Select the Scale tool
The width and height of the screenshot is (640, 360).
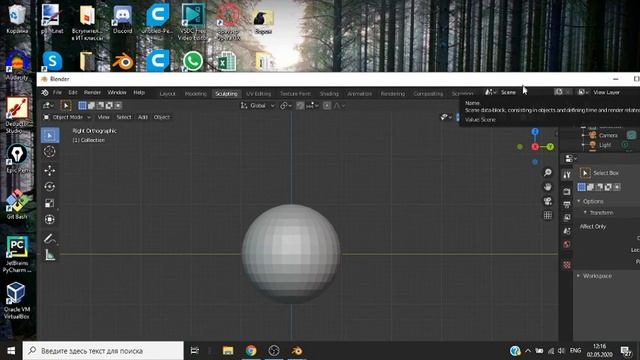point(50,203)
